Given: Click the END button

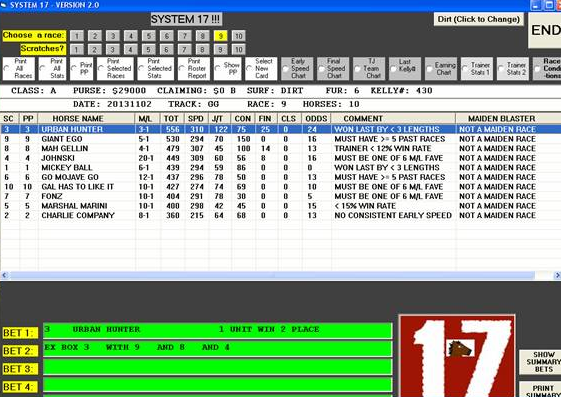Looking at the screenshot, I should tap(545, 30).
